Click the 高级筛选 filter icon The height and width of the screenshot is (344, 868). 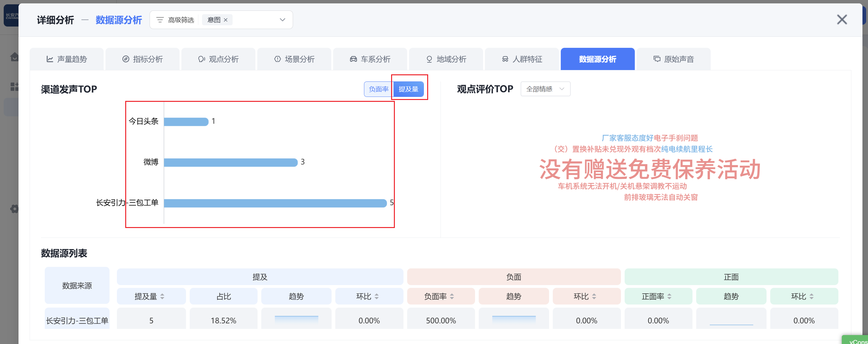160,20
